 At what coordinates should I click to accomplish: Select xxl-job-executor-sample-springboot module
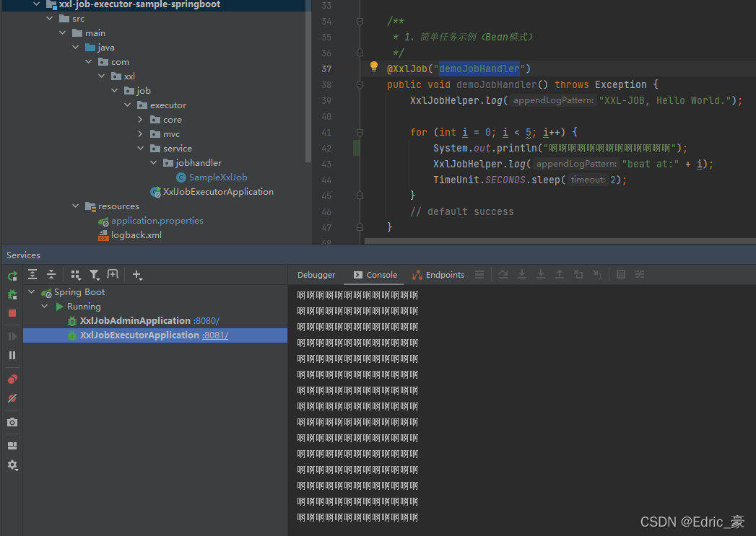click(x=139, y=4)
